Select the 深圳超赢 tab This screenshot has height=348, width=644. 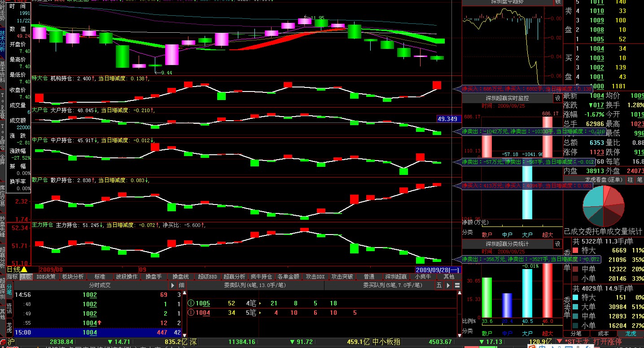(x=396, y=277)
